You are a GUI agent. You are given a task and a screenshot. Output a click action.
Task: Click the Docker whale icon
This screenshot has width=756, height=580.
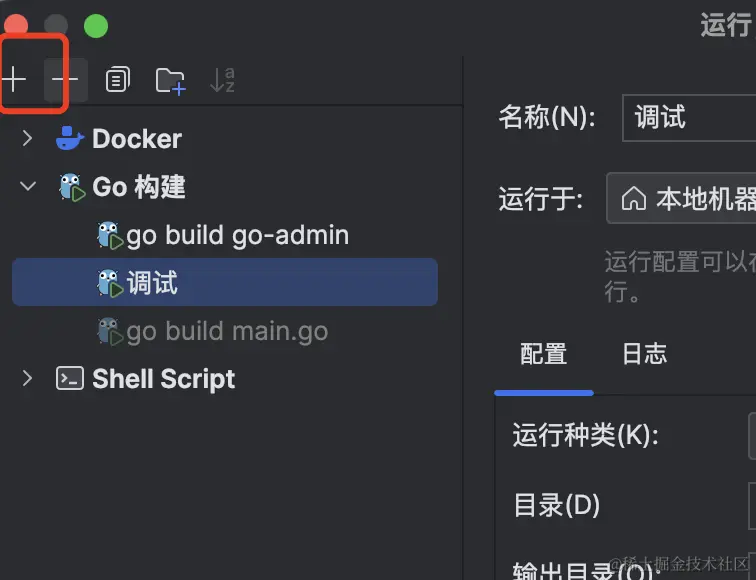[69, 138]
